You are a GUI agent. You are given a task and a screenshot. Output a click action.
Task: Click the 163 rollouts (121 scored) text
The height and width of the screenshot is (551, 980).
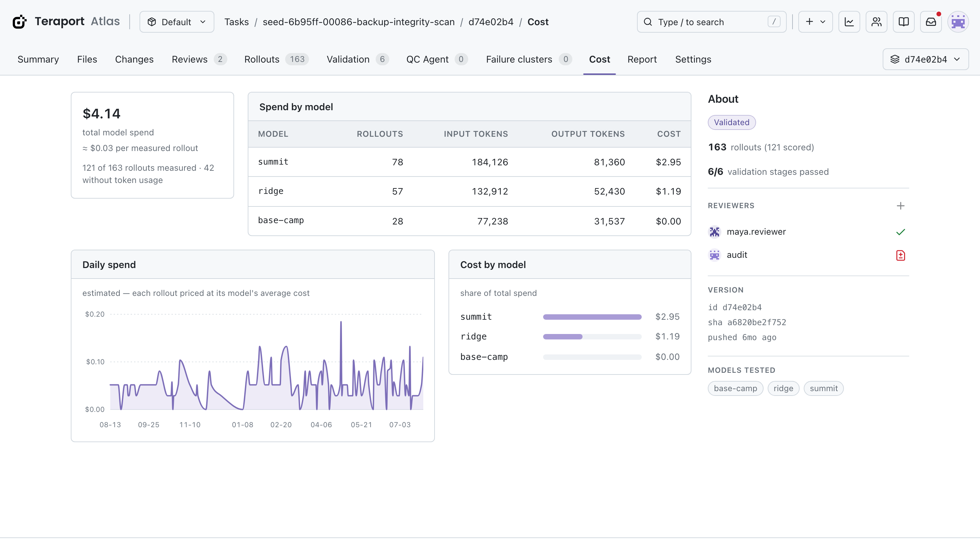coord(761,147)
